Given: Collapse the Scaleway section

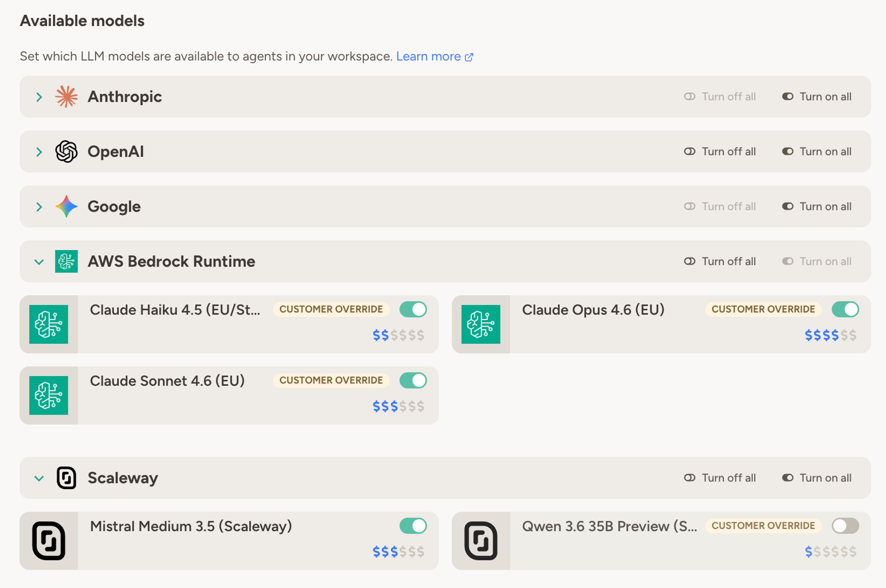Looking at the screenshot, I should (39, 478).
